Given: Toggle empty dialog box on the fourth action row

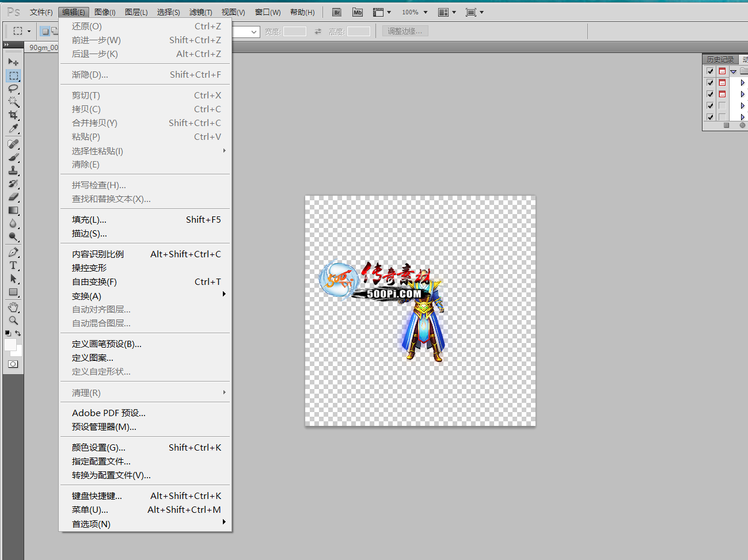Looking at the screenshot, I should pyautogui.click(x=722, y=106).
